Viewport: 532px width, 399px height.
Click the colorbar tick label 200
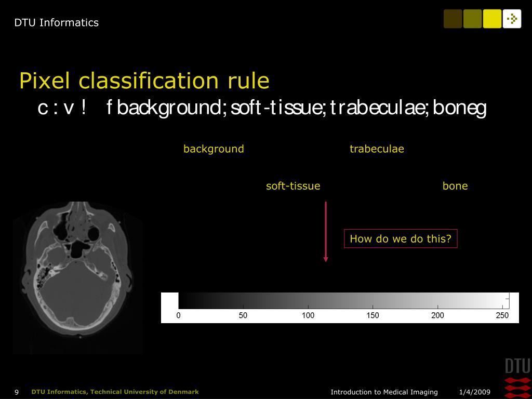click(x=437, y=315)
